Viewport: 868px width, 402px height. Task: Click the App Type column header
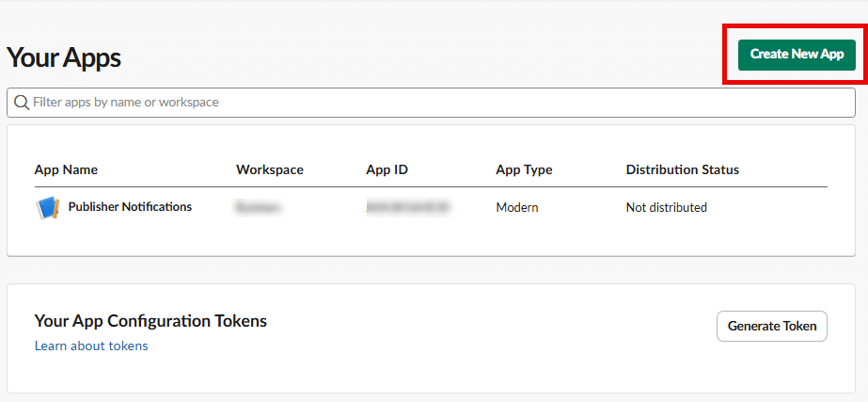(524, 169)
